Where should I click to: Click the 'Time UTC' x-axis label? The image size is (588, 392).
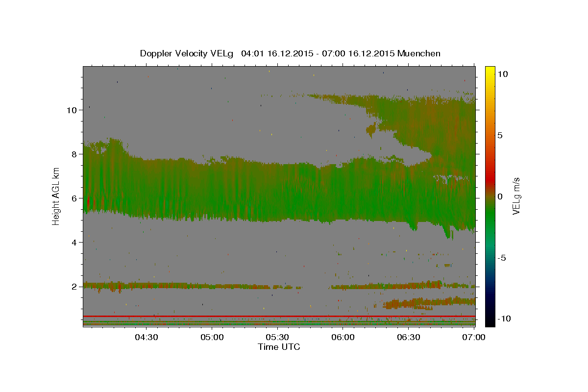click(279, 347)
